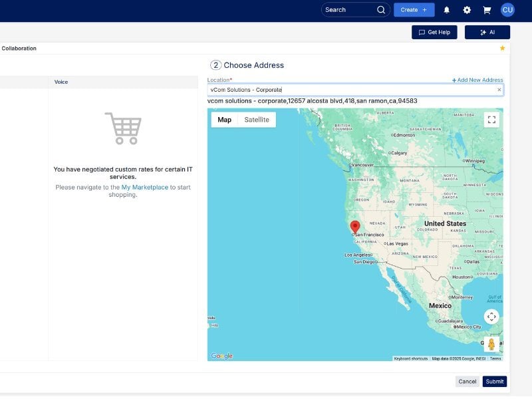Viewport: 532px width, 399px height.
Task: Click the map pan control circle
Action: tap(492, 317)
